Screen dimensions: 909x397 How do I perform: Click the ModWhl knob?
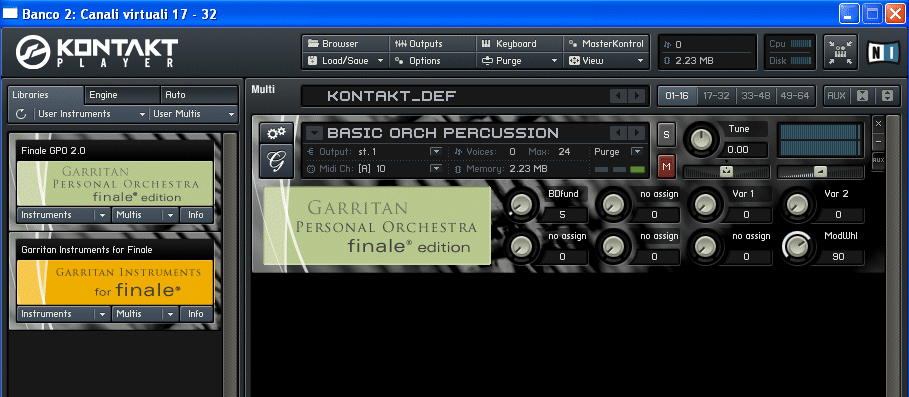[798, 247]
